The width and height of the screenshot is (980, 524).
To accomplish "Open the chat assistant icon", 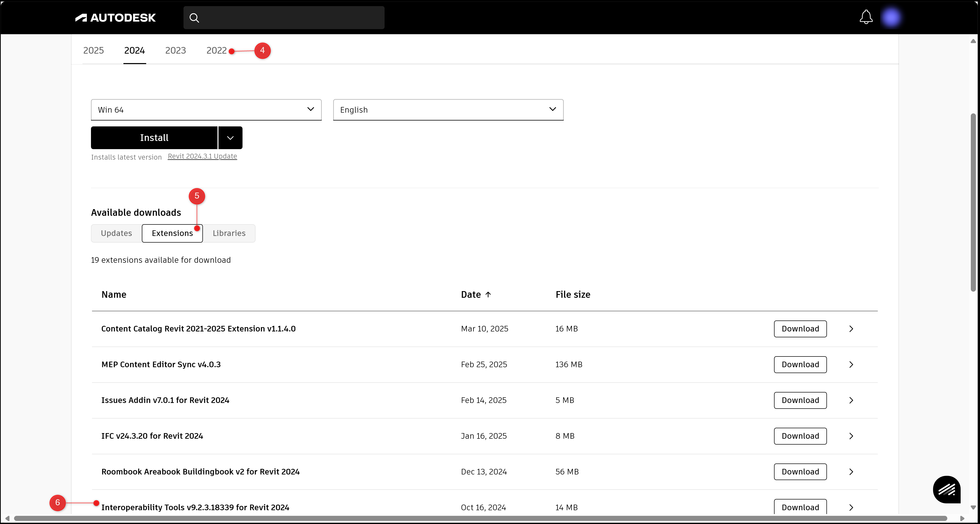I will [946, 489].
